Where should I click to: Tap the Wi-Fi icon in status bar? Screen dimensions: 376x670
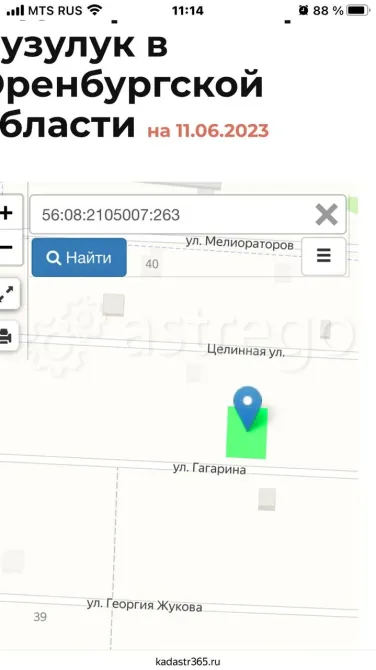click(x=95, y=10)
